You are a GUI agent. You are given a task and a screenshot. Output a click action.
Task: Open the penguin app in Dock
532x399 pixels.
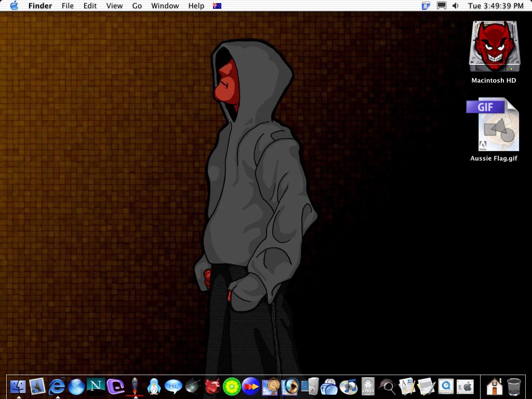click(154, 387)
